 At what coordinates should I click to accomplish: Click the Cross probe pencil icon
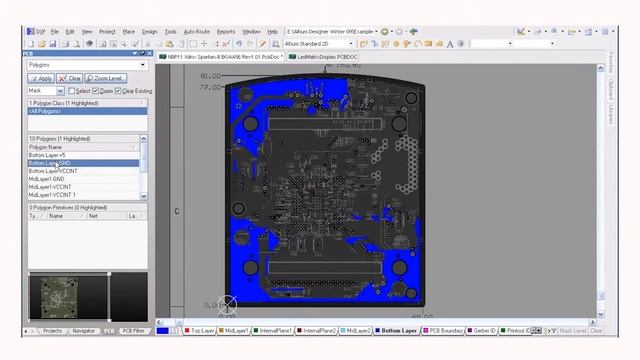[x=263, y=44]
